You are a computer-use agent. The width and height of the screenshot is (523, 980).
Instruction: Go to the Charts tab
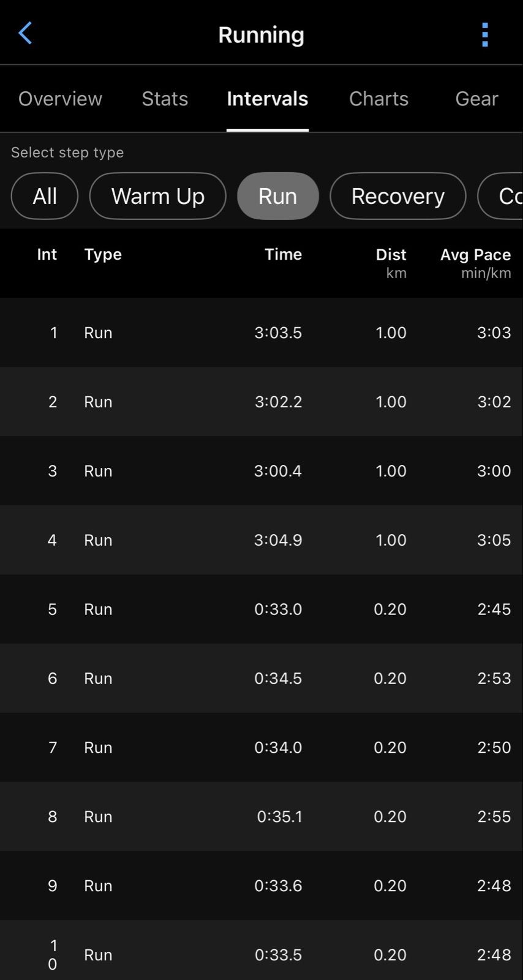378,99
